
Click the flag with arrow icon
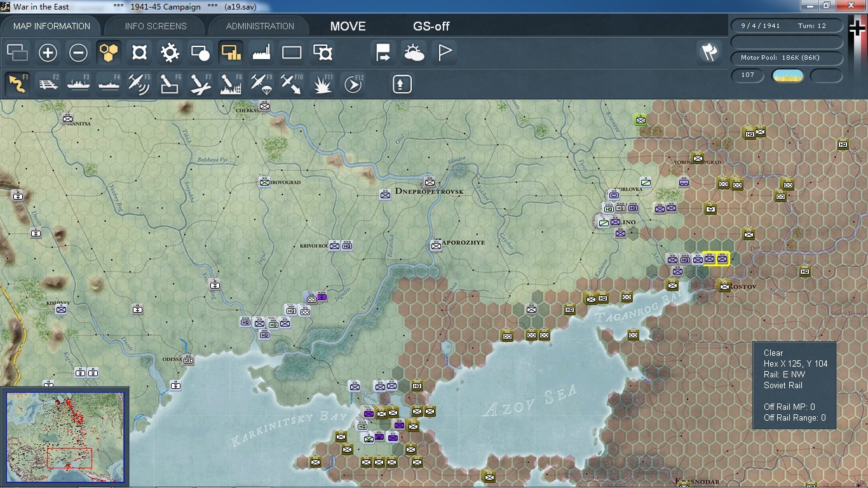pos(383,53)
